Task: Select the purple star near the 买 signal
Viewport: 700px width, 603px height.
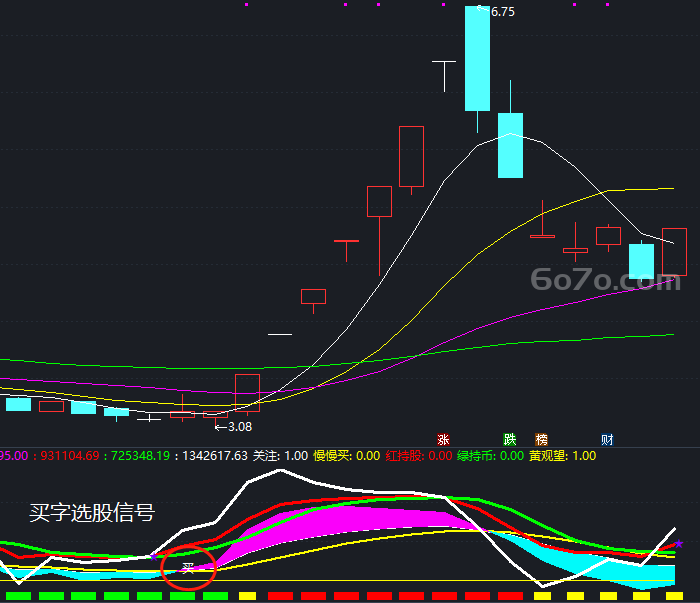Action: click(154, 557)
